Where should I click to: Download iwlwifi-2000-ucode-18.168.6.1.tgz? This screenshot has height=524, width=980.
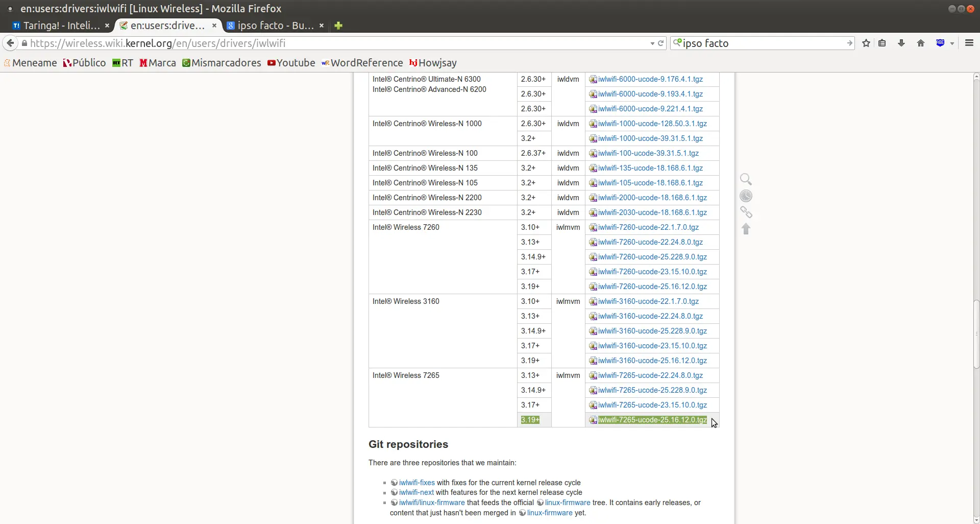(652, 198)
